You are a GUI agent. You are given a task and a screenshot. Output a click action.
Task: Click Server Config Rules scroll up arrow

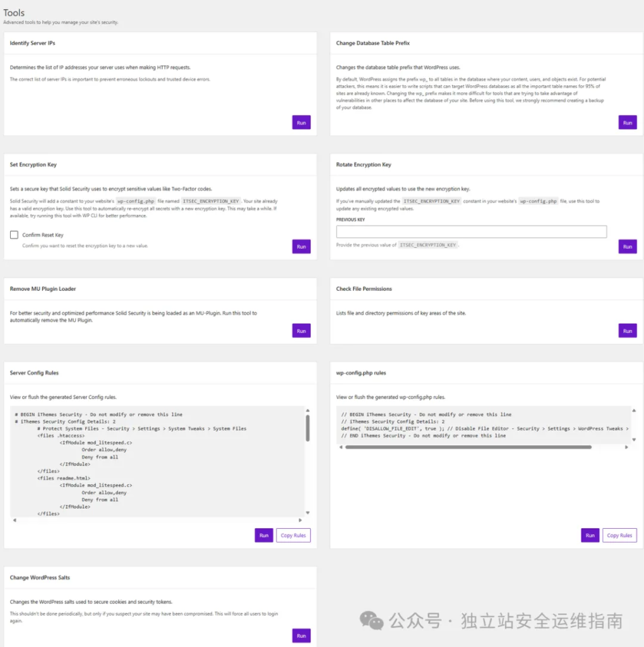(307, 411)
